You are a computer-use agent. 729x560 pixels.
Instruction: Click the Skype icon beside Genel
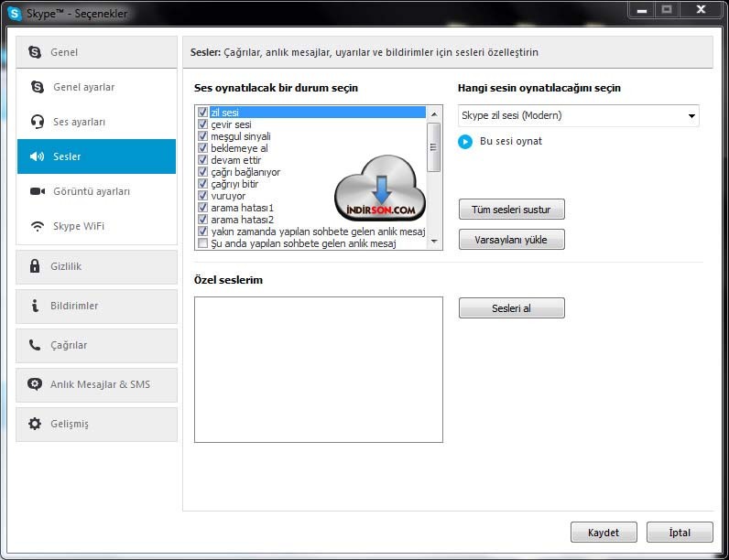point(35,52)
